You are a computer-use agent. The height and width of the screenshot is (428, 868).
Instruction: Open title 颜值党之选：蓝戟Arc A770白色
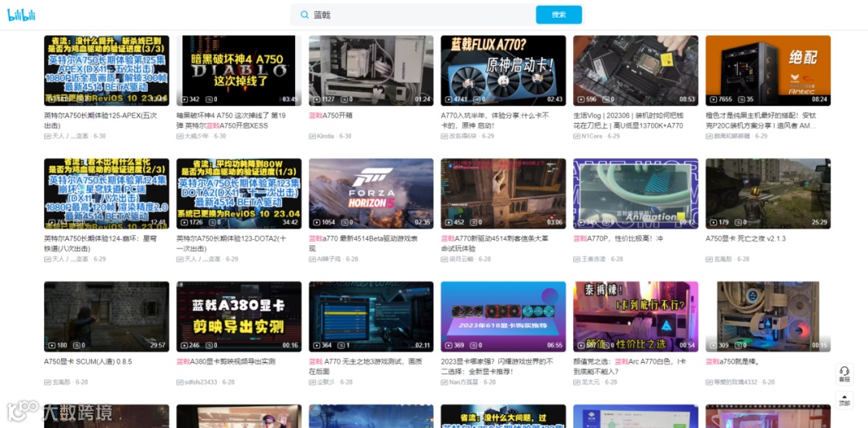click(x=628, y=367)
